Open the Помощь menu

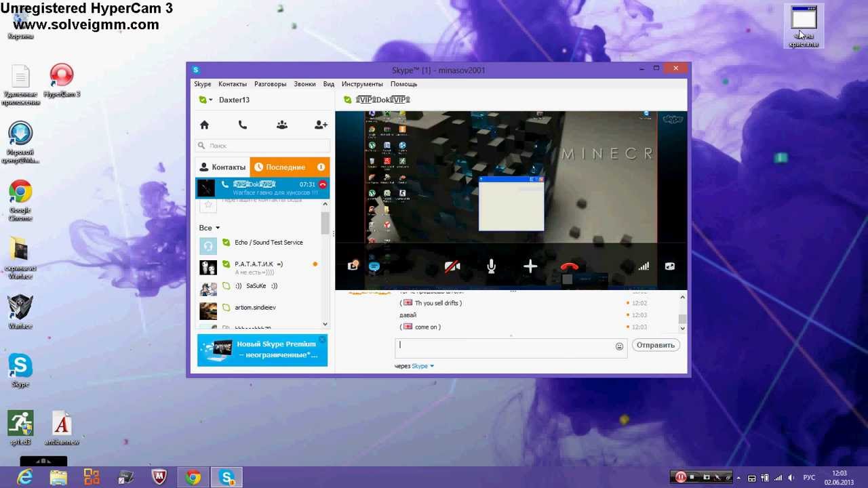pyautogui.click(x=403, y=84)
